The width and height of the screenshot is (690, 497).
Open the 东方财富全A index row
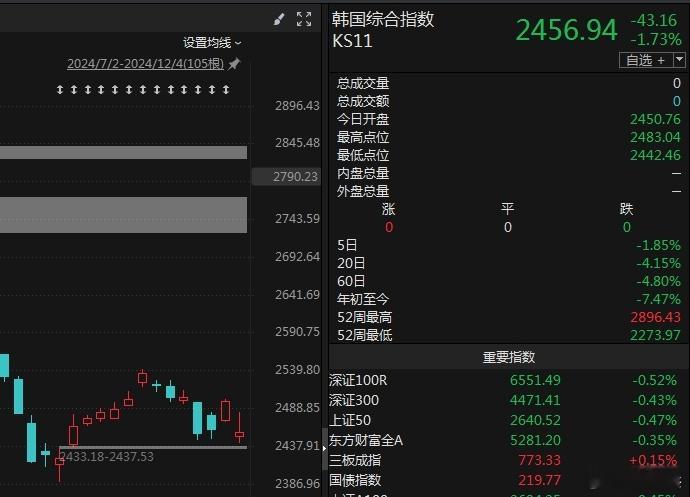509,440
